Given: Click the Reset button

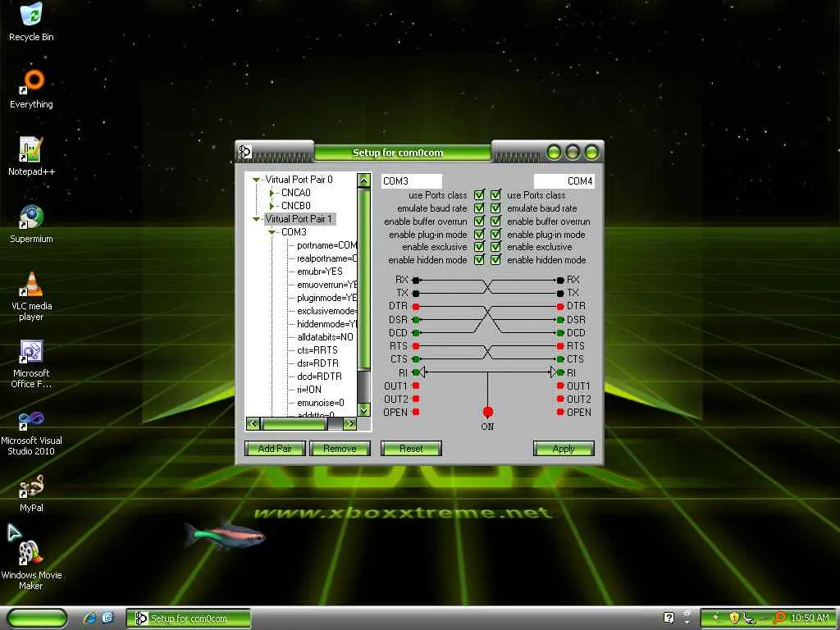Looking at the screenshot, I should pos(411,449).
